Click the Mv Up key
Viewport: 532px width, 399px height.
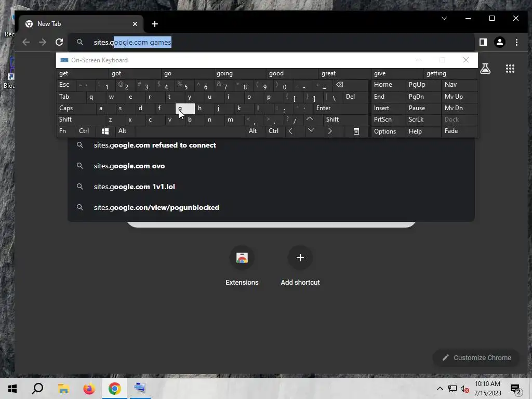click(459, 97)
